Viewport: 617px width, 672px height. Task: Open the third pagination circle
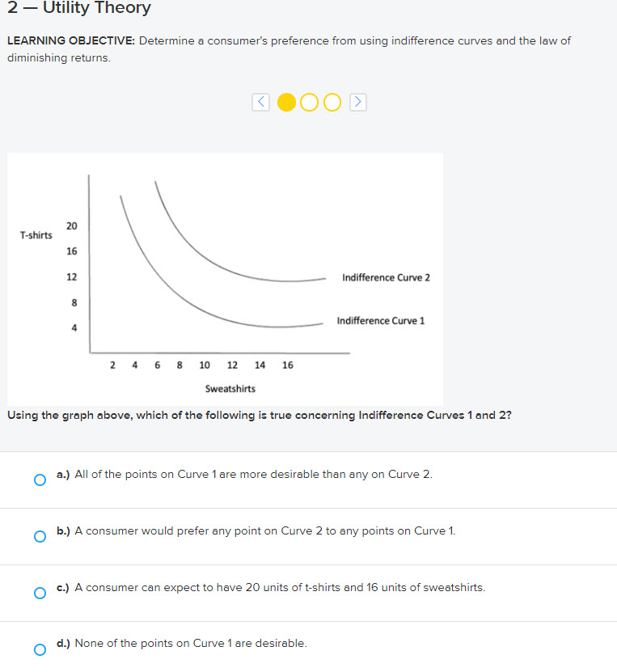pos(332,102)
